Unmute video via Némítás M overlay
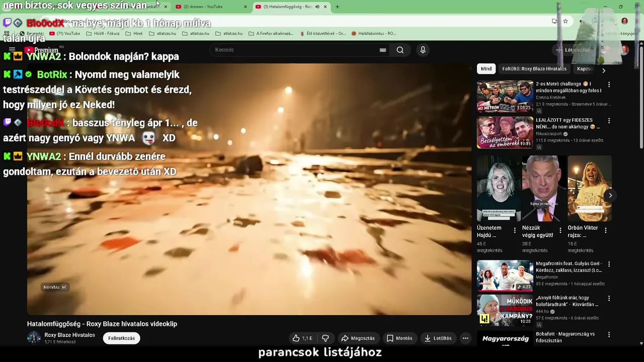The height and width of the screenshot is (362, 644). pyautogui.click(x=55, y=287)
